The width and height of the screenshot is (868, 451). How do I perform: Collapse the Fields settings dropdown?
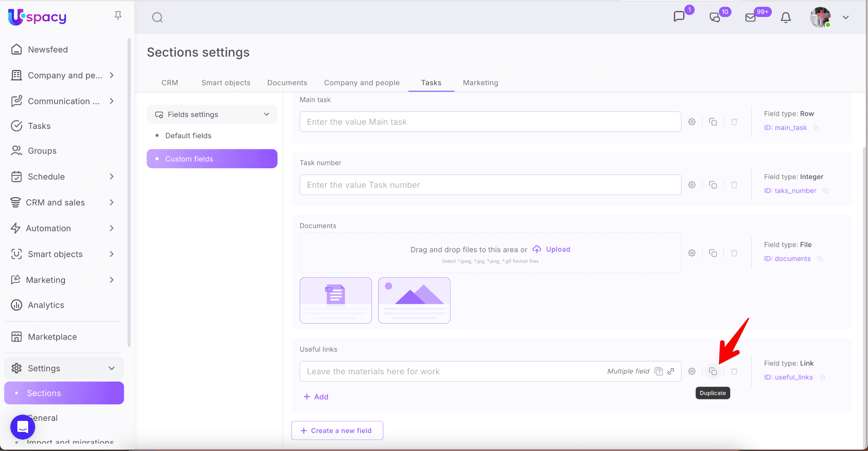(x=267, y=114)
